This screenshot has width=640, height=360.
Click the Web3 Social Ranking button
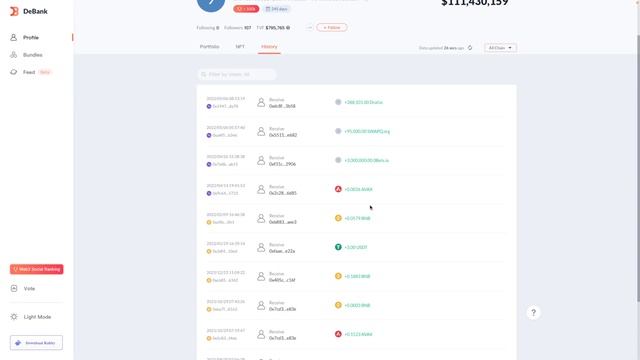tap(37, 269)
